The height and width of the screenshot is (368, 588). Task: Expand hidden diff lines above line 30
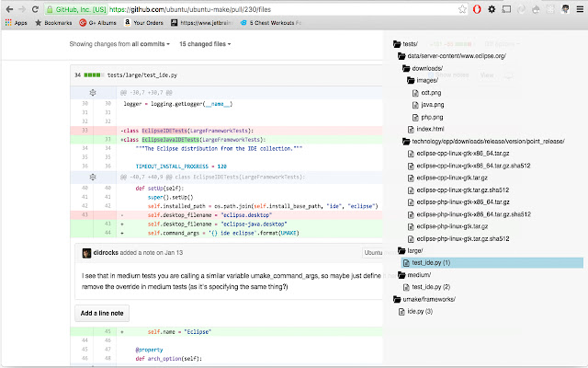click(x=93, y=92)
